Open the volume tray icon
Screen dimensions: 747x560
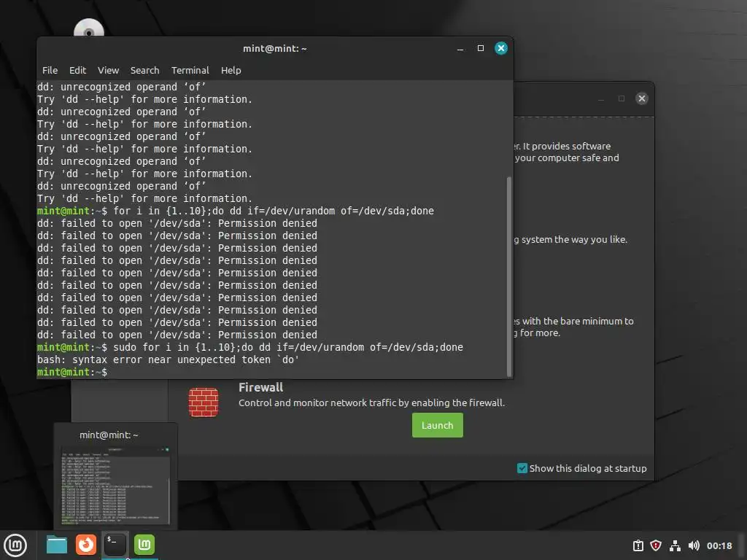[x=694, y=545]
